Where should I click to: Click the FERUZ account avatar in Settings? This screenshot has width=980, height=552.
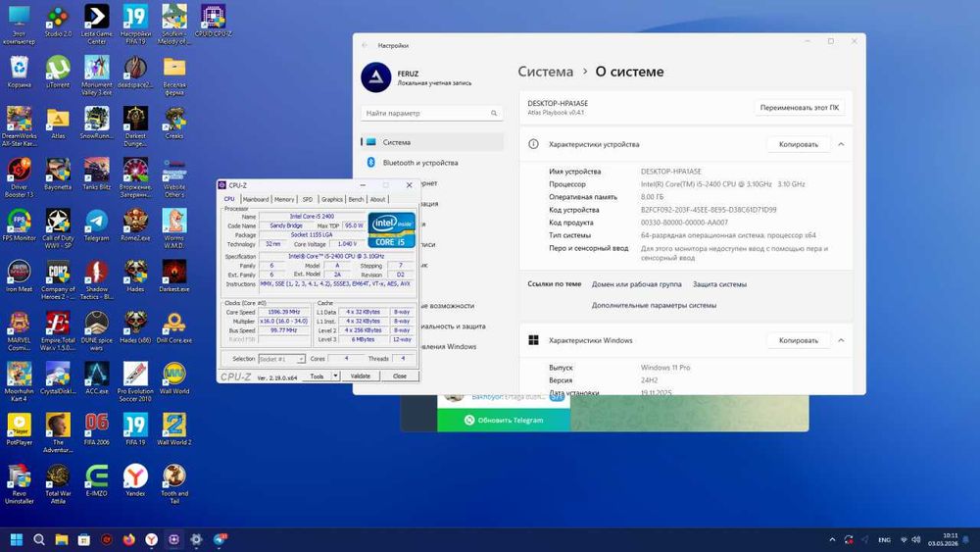376,77
